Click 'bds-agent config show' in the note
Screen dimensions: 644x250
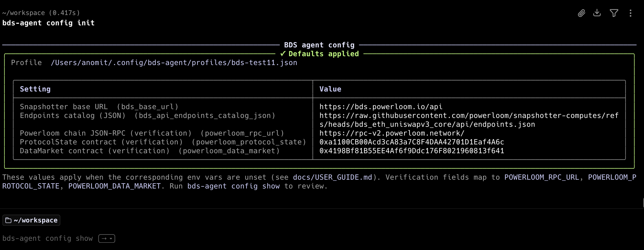(x=233, y=186)
